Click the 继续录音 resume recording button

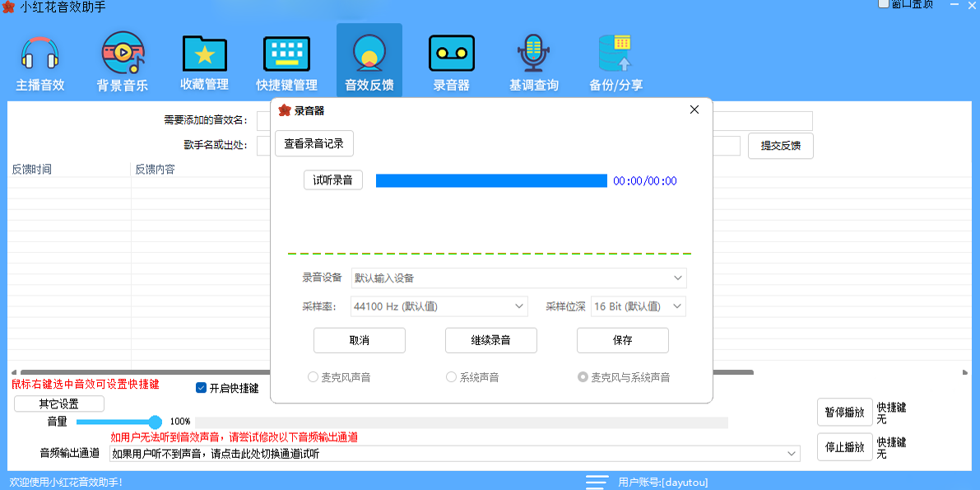(490, 339)
